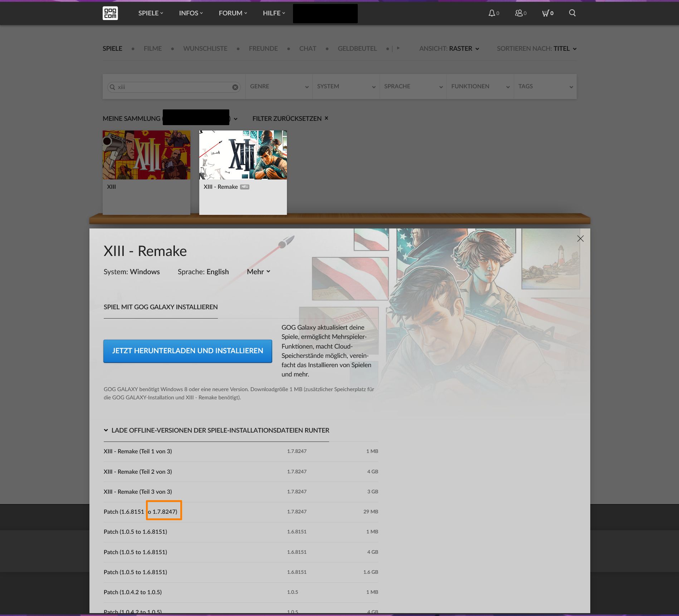
Task: Open the FORUM top menu
Action: tap(233, 13)
